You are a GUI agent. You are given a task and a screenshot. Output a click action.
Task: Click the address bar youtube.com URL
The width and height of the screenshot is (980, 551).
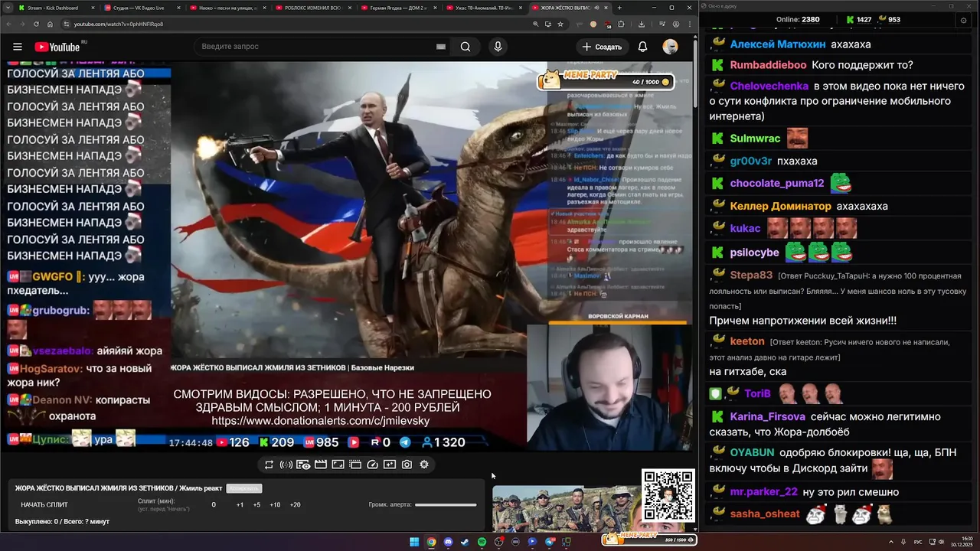(x=118, y=24)
